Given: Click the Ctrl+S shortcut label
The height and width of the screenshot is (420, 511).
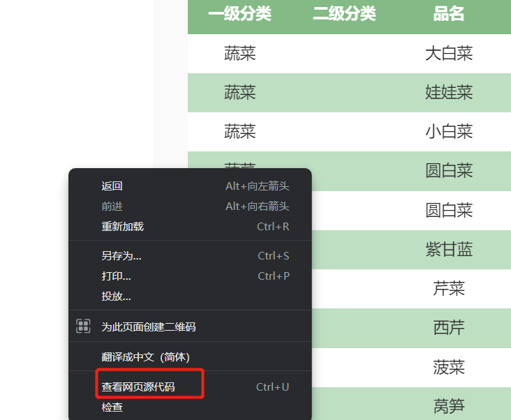Looking at the screenshot, I should tap(274, 256).
